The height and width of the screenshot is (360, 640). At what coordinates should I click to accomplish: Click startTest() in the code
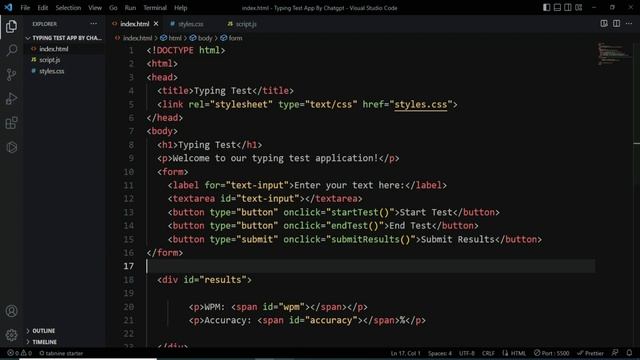tap(360, 212)
